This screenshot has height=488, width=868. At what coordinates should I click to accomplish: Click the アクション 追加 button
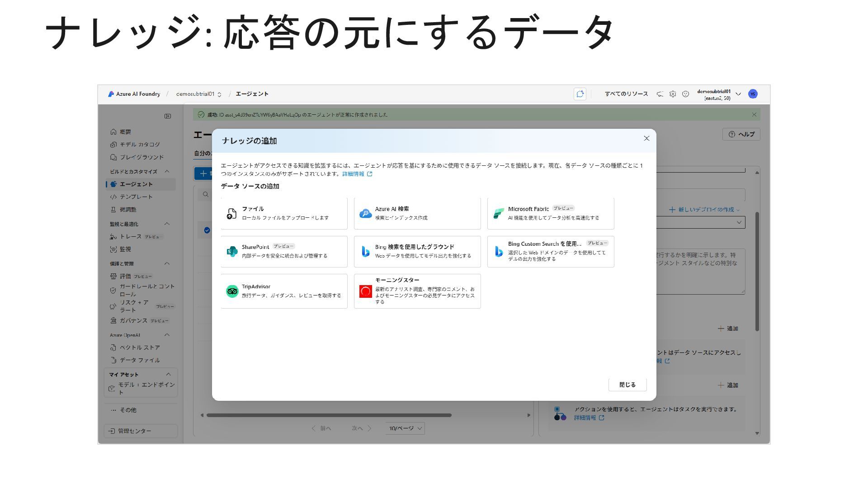click(728, 385)
